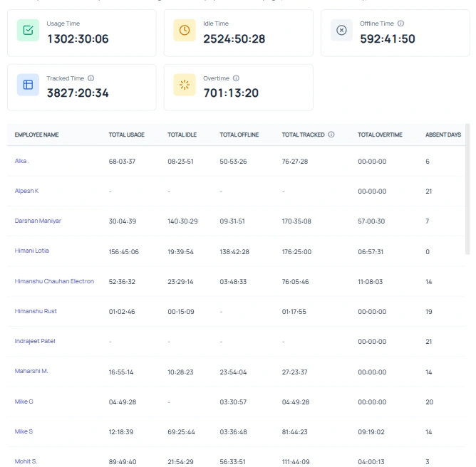The width and height of the screenshot is (476, 467).
Task: Click the green Usage Time checkmark icon
Action: (28, 30)
